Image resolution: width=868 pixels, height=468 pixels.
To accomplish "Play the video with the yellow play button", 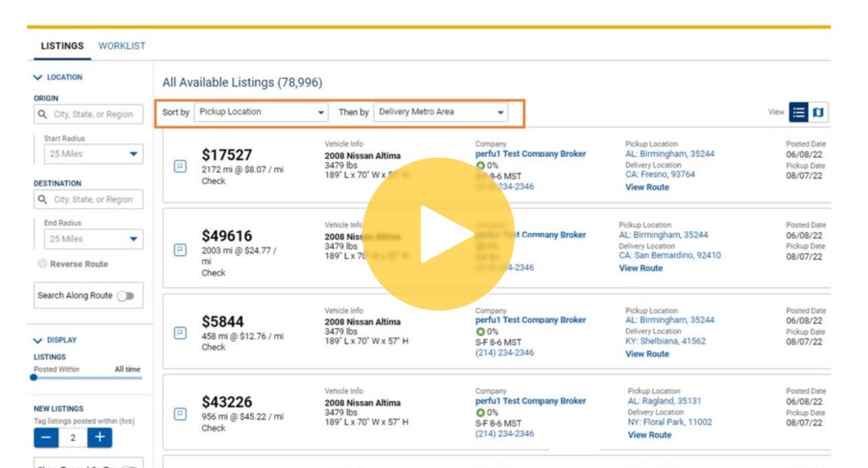I will click(438, 234).
